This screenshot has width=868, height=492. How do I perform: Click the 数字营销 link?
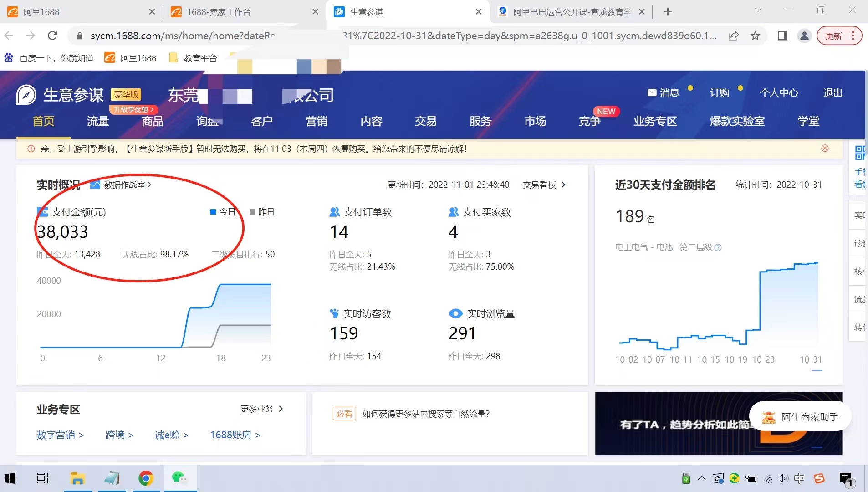pos(60,435)
